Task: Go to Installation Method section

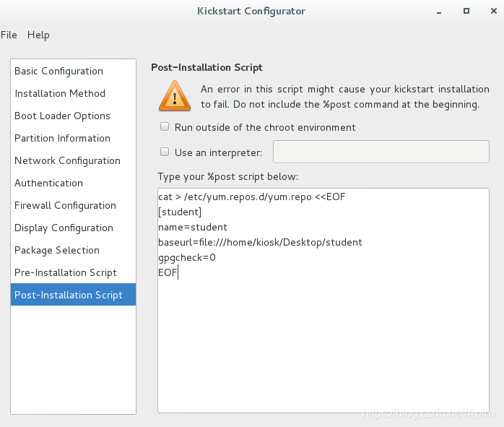Action: point(60,93)
